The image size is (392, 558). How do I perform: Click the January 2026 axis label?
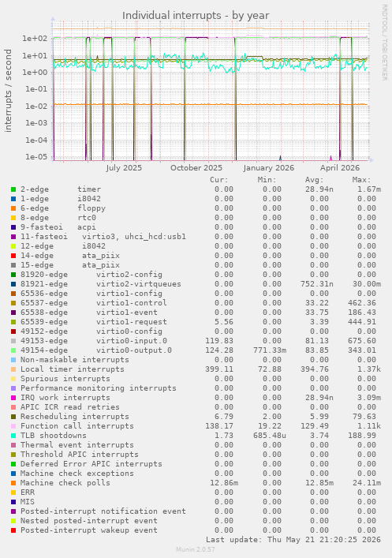coord(269,168)
